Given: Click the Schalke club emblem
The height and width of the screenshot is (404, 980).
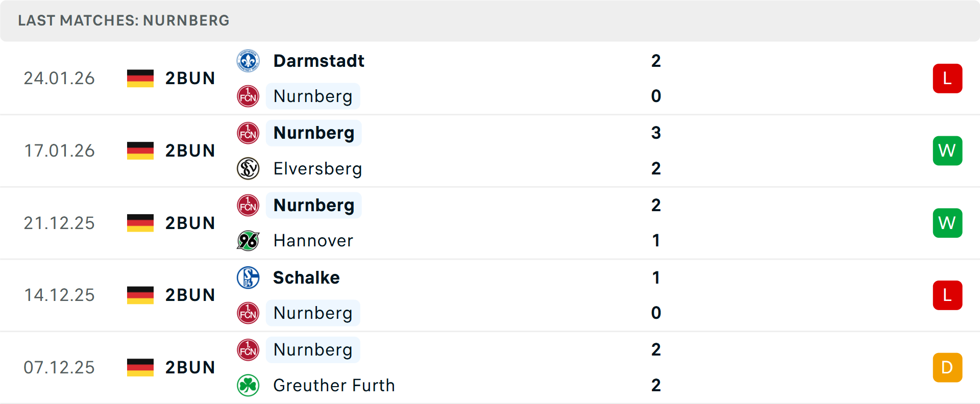Looking at the screenshot, I should (248, 277).
